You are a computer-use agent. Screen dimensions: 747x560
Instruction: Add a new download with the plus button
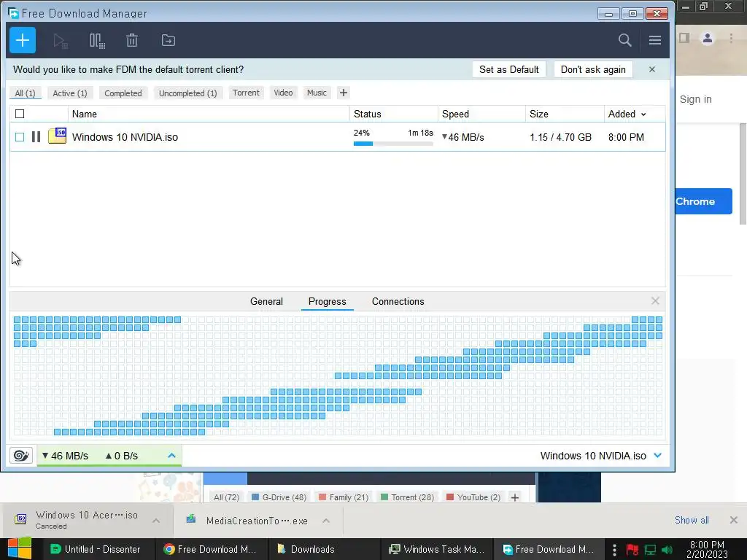click(23, 41)
